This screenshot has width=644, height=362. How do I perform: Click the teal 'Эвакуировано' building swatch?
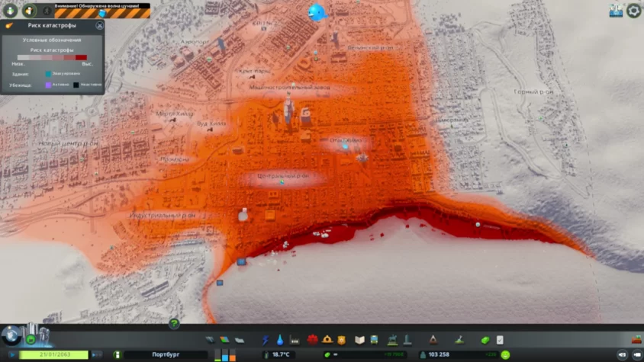pos(48,74)
